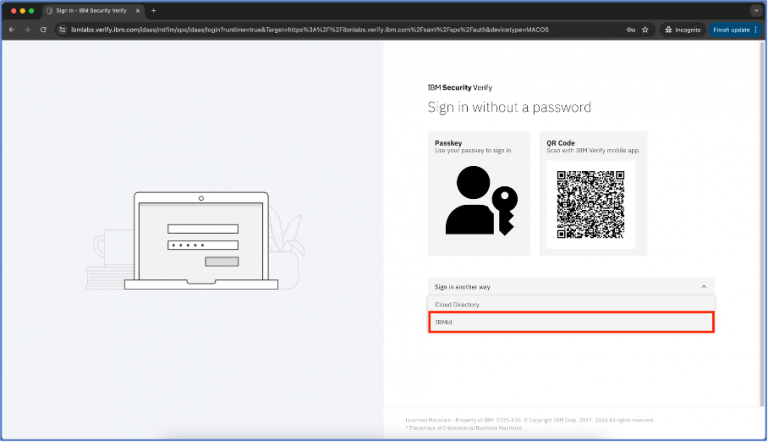Click the password key icon in address bar
The height and width of the screenshot is (442, 768).
click(631, 30)
